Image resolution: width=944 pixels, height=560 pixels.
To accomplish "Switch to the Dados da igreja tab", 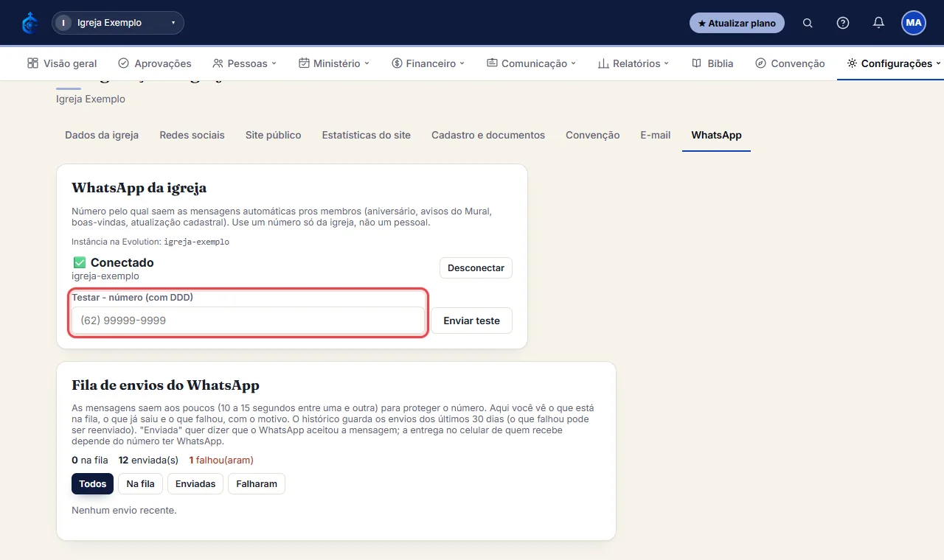I will 102,135.
